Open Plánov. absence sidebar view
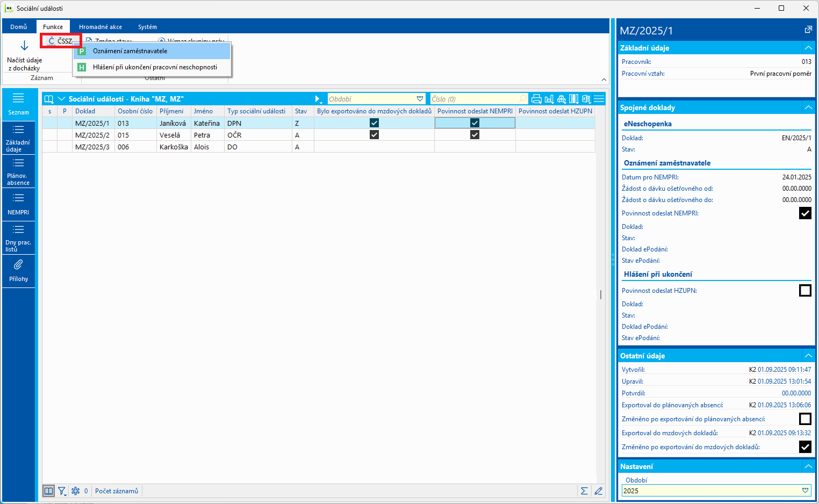 18,171
